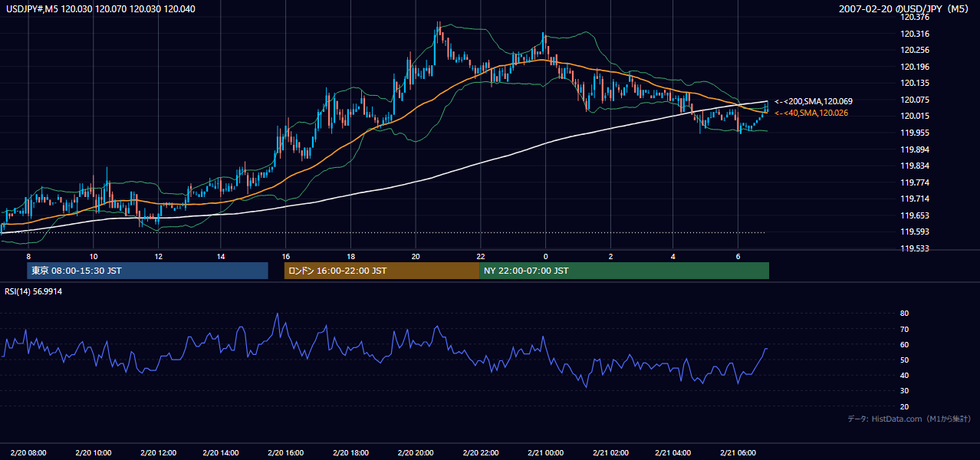
Task: Click price axis value 119.593
Action: (916, 232)
